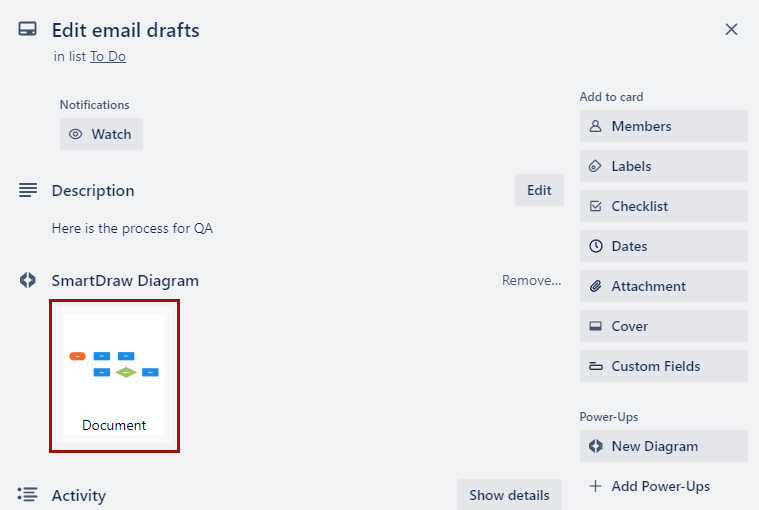The image size is (759, 510).
Task: Click the card icon beside Edit email drafts
Action: [28, 29]
